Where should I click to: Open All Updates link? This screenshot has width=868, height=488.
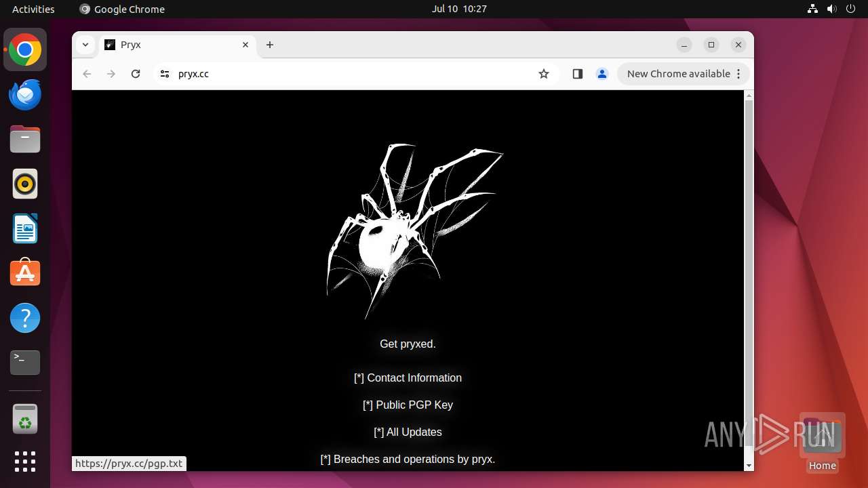[x=408, y=432]
